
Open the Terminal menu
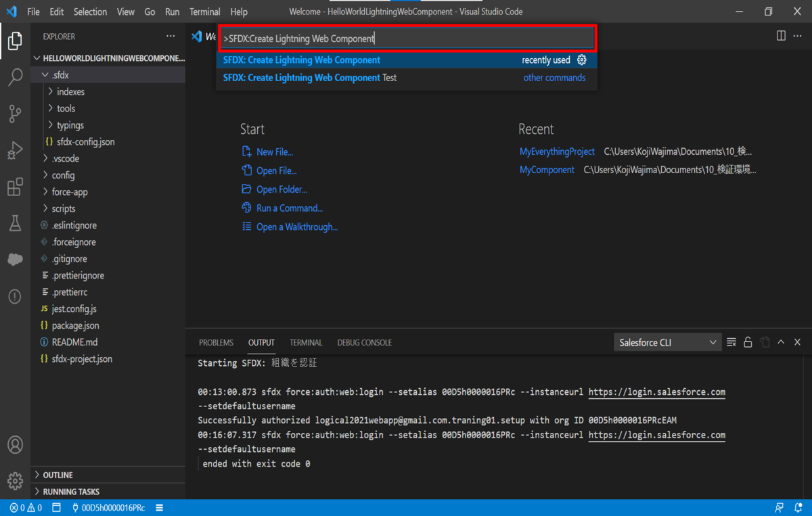point(205,11)
